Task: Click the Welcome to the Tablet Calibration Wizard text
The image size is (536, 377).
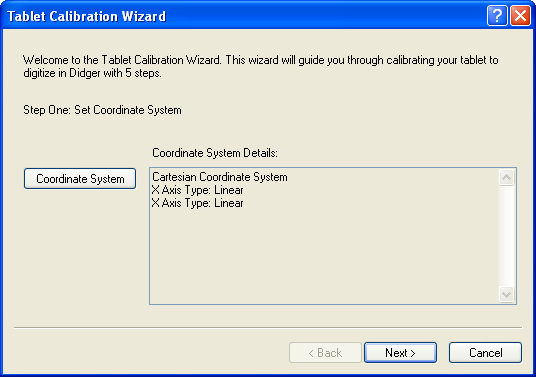Action: pos(122,60)
